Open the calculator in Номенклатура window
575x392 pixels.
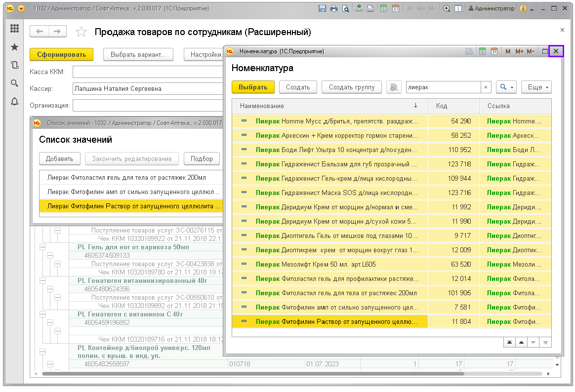(483, 51)
